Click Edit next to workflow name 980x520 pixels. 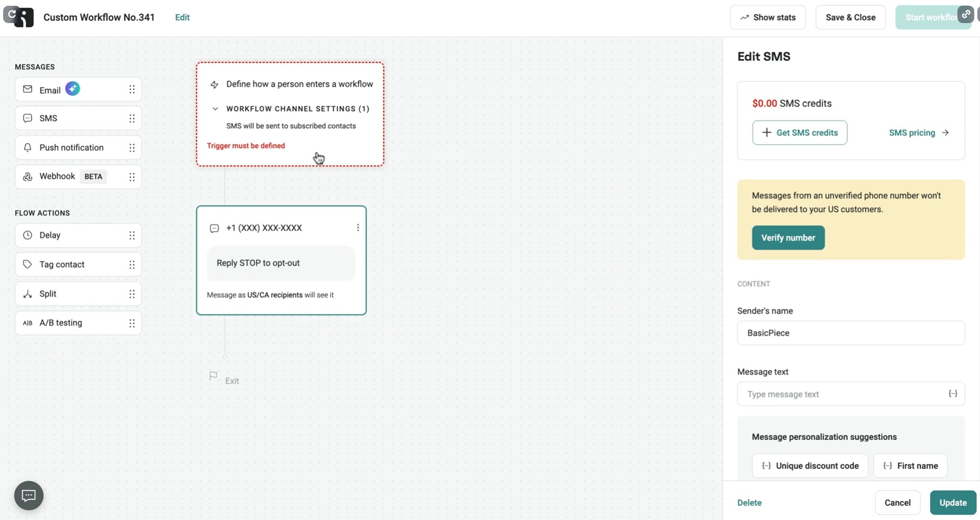[x=182, y=17]
